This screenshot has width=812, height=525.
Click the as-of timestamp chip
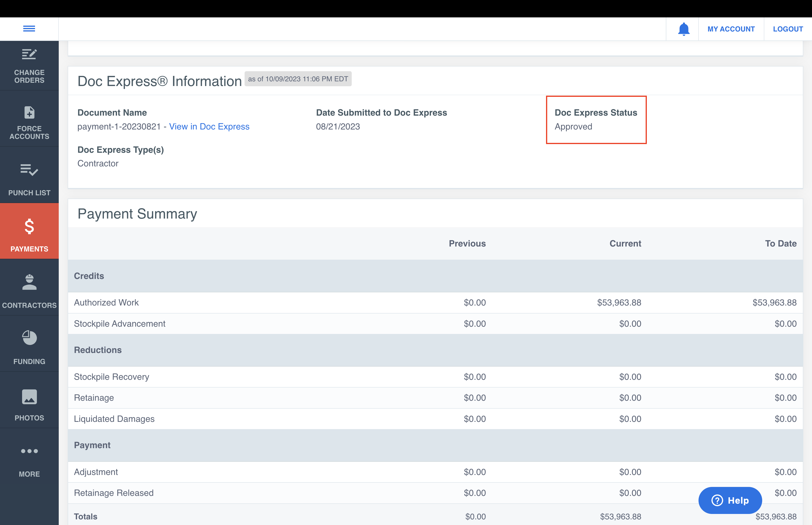(298, 79)
